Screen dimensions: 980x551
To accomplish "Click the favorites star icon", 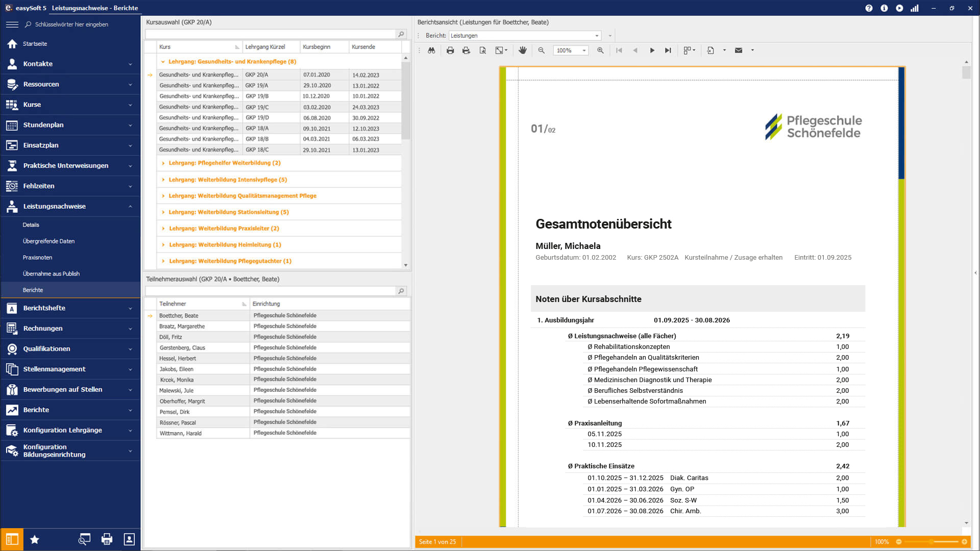I will pyautogui.click(x=35, y=539).
